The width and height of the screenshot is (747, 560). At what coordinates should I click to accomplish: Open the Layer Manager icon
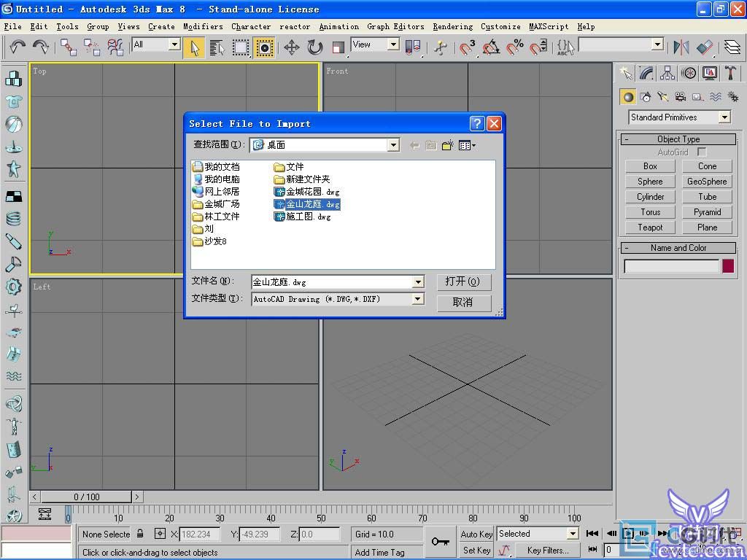732,47
